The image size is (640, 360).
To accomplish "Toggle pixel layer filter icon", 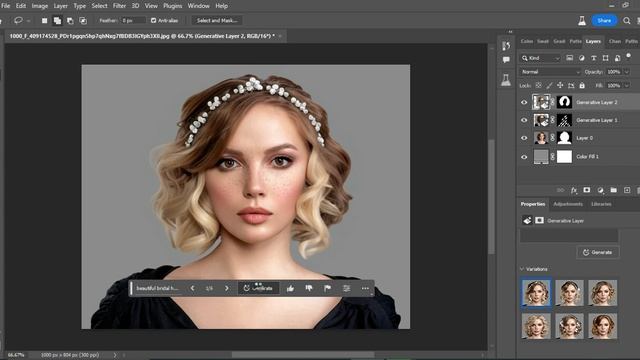I will 569,58.
